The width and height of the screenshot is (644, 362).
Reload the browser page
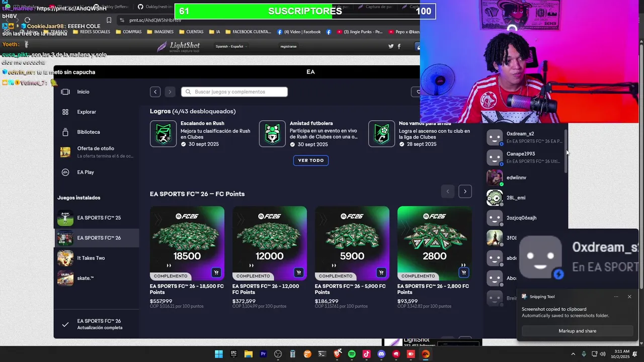click(x=27, y=20)
